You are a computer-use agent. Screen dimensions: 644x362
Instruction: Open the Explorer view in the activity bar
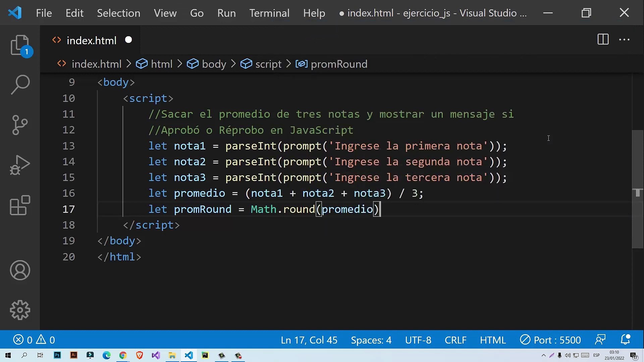[20, 45]
